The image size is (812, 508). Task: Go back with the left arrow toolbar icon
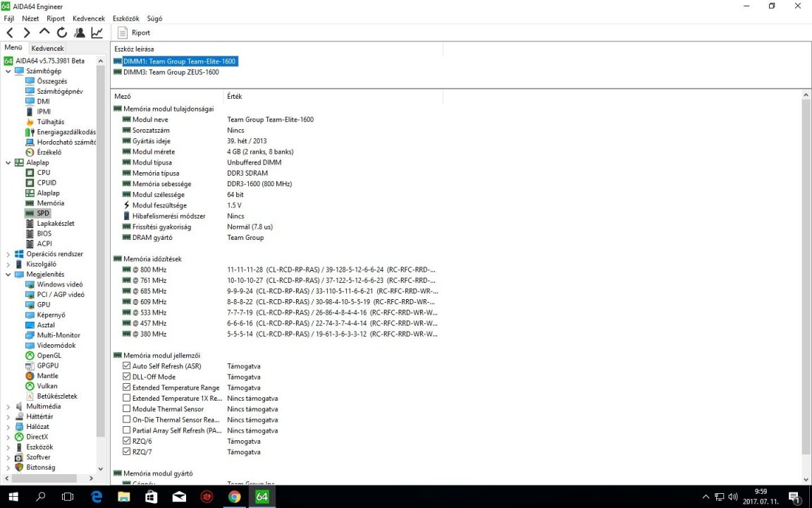[10, 32]
